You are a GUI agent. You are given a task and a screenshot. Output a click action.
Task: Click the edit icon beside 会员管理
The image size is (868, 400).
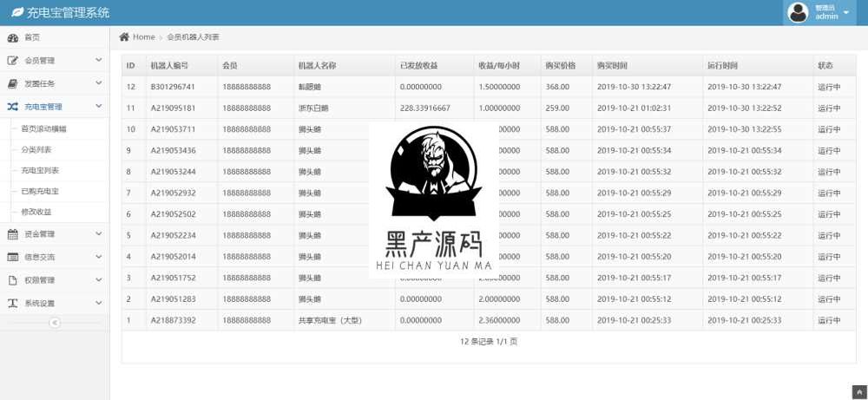(x=13, y=61)
